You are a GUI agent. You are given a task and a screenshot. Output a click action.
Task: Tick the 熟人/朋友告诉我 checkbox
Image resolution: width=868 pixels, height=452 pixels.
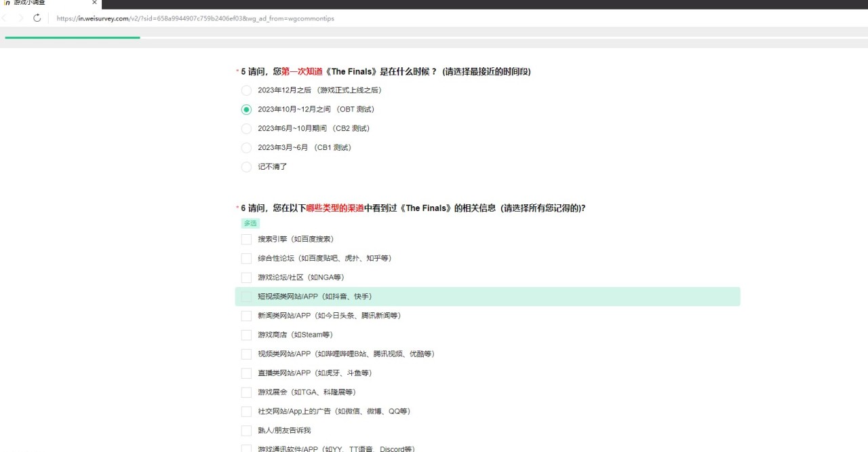coord(247,430)
